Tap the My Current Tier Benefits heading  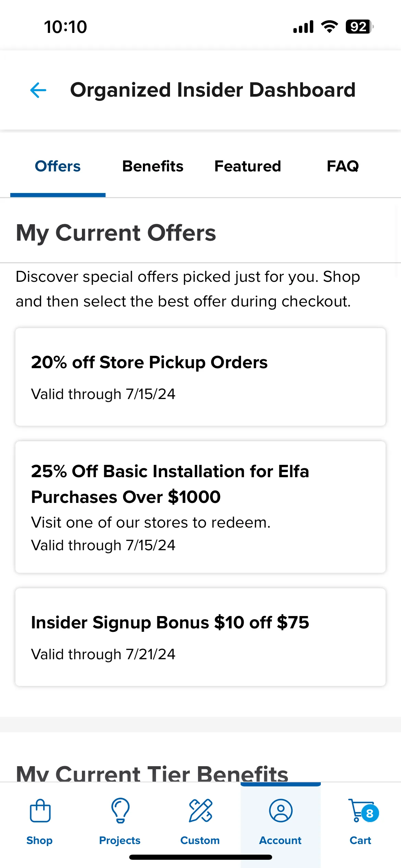click(x=152, y=773)
